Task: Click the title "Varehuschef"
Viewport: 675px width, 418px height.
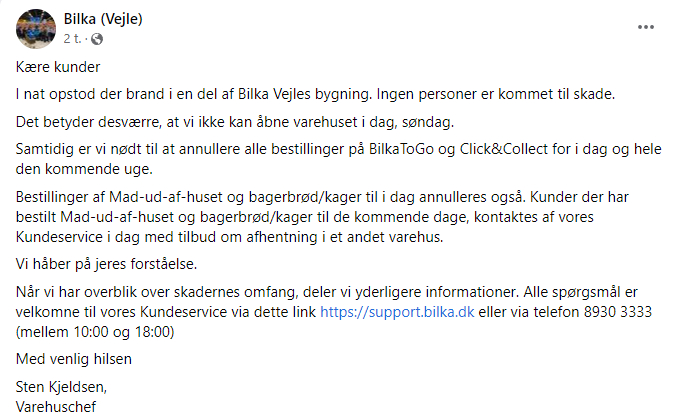Action: coord(56,407)
